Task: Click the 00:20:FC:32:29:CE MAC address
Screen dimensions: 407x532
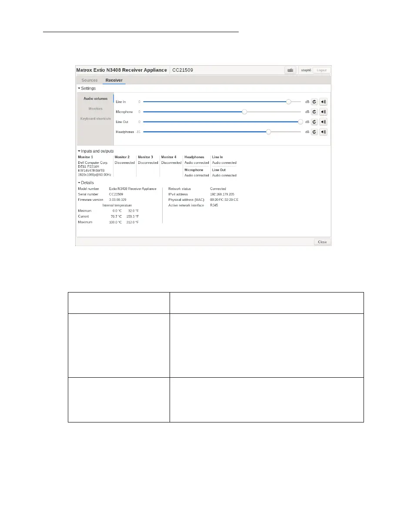Action: 224,200
